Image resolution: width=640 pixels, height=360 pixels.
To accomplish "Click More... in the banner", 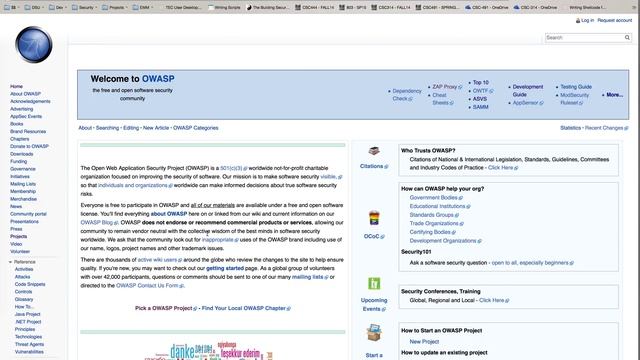I will pyautogui.click(x=615, y=95).
